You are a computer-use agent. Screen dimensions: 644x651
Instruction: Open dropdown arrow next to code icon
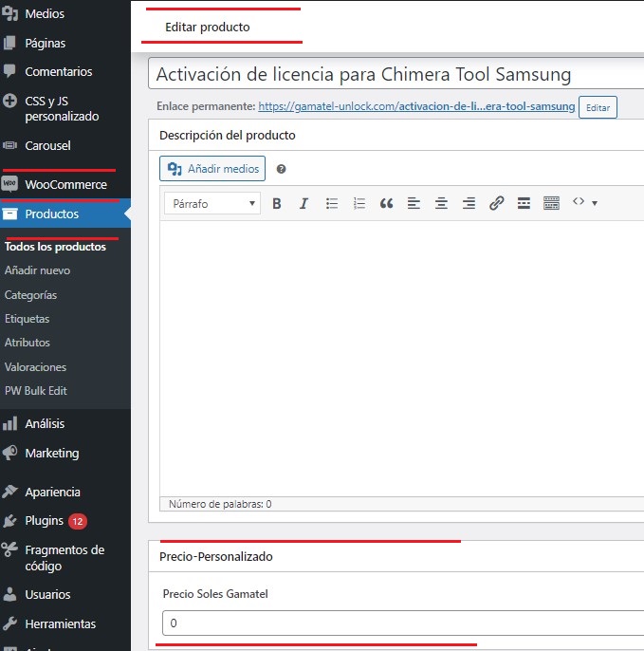[595, 203]
